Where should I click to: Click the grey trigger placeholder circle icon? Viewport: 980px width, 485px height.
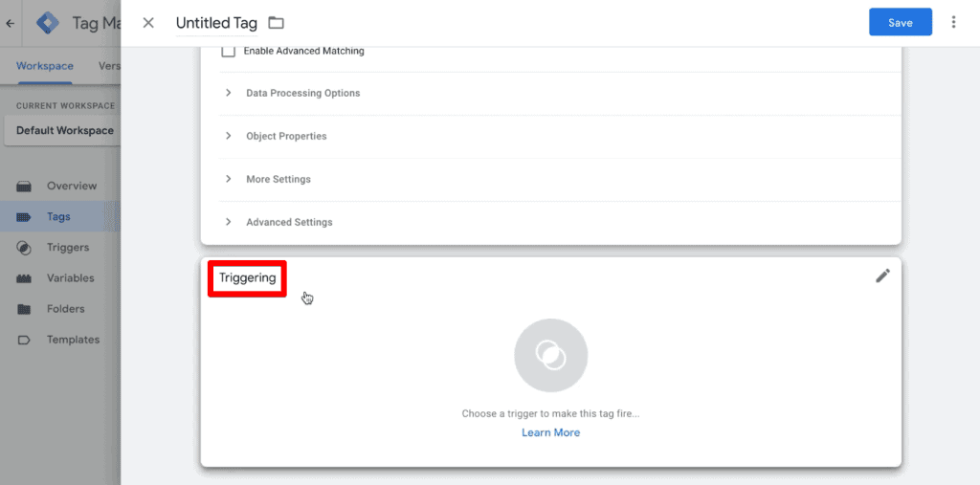pos(550,356)
